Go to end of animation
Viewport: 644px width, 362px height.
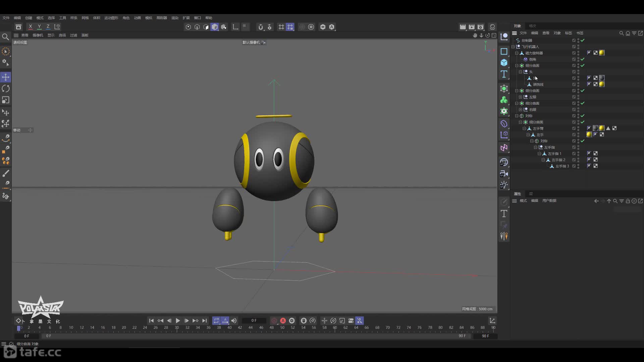204,321
